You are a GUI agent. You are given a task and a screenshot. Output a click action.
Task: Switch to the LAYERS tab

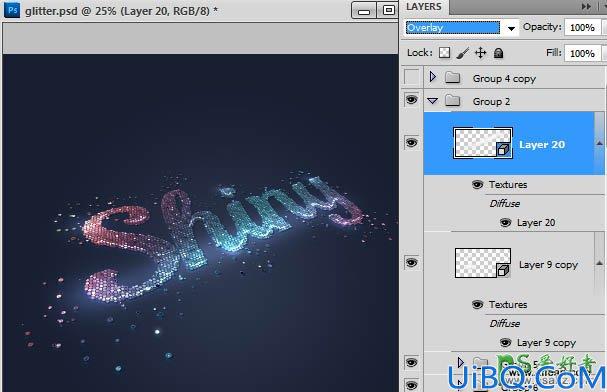(424, 7)
